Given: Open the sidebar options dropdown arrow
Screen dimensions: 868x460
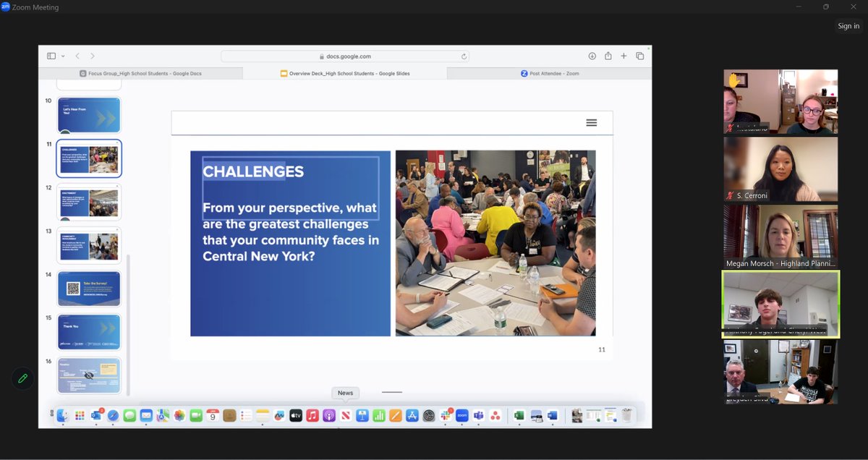Looking at the screenshot, I should 63,56.
